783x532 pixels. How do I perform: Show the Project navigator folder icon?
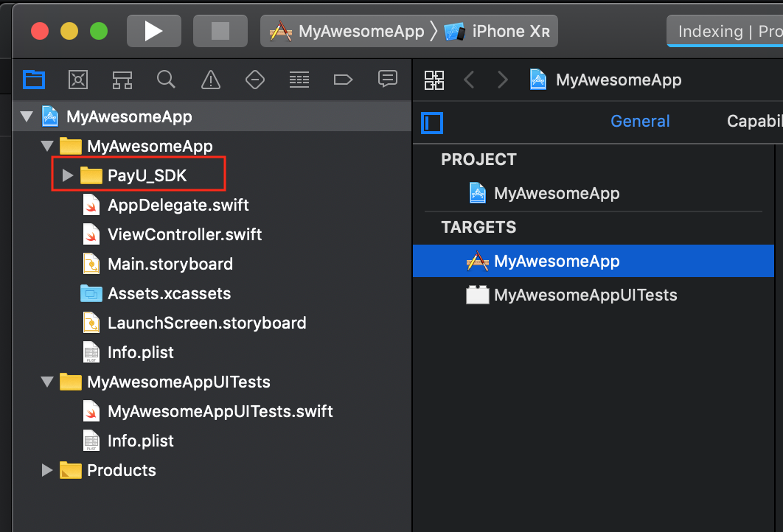tap(34, 80)
